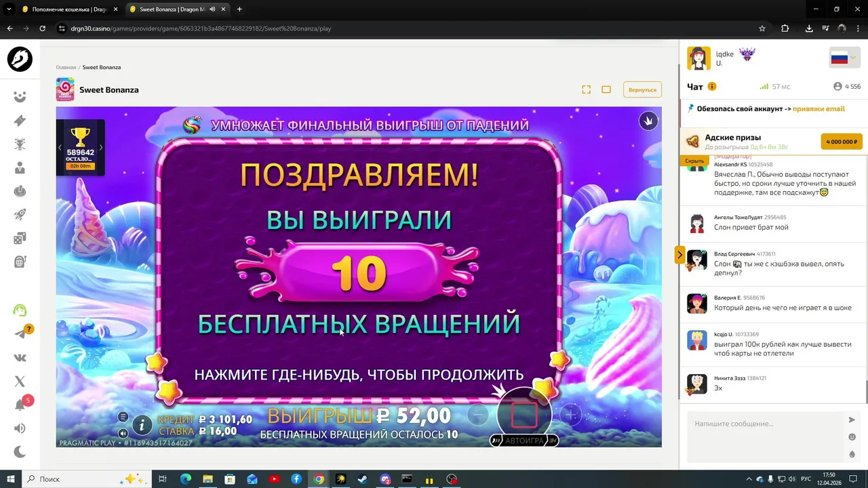Click the user avatar in header
Image resolution: width=868 pixels, height=488 pixels.
(698, 58)
